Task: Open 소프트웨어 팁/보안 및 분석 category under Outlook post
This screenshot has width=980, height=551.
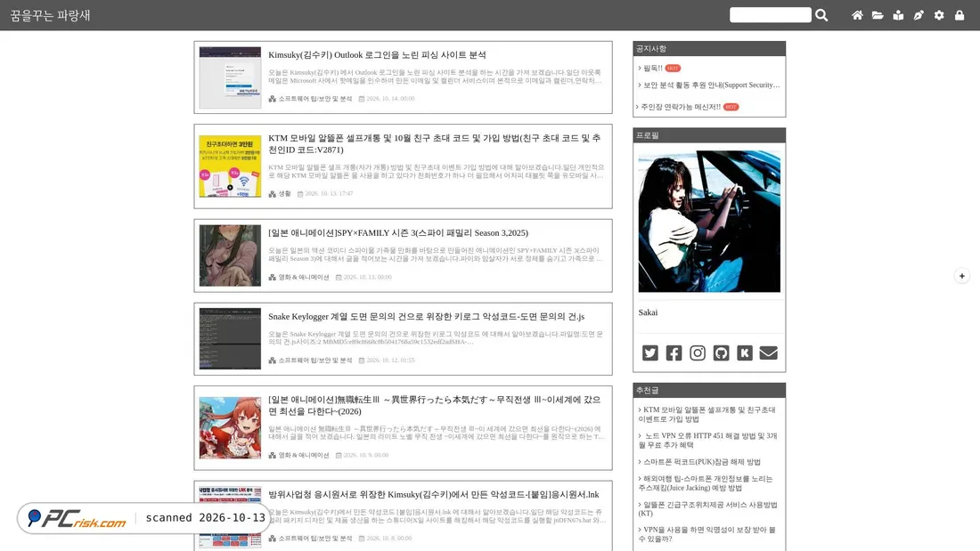Action: pyautogui.click(x=315, y=99)
